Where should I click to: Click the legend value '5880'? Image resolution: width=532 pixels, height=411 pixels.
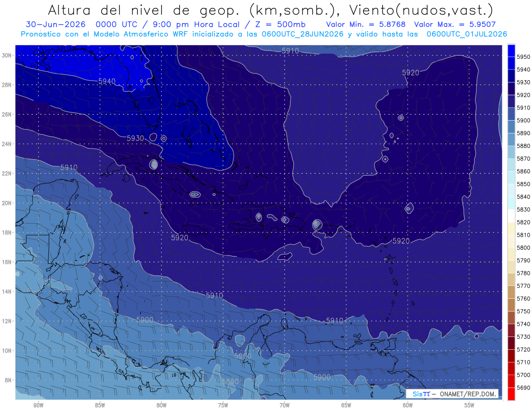524,146
